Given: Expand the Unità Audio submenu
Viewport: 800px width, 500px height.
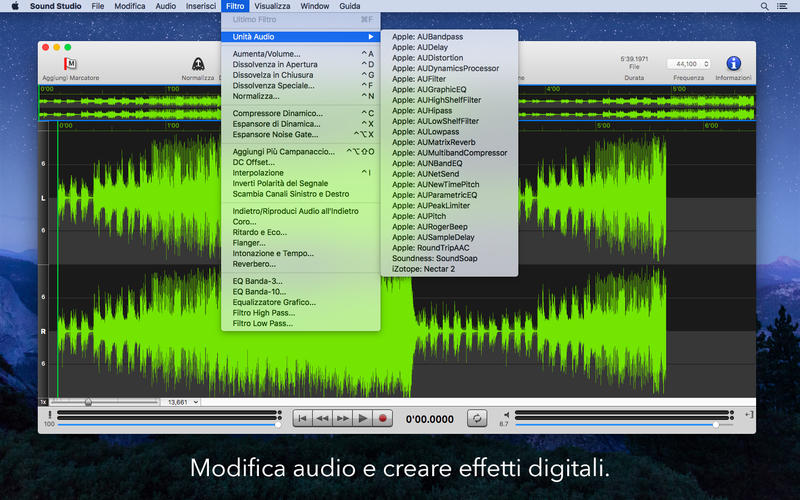Looking at the screenshot, I should [301, 37].
